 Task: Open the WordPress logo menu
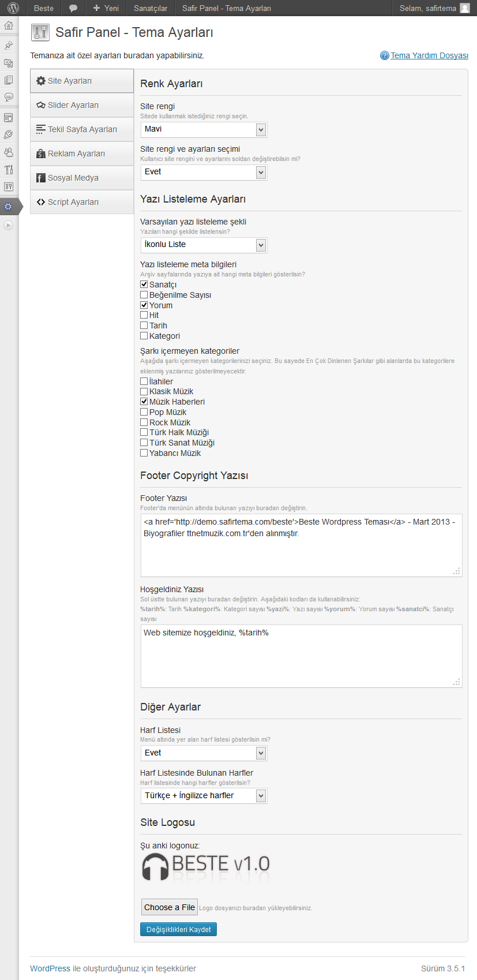13,8
